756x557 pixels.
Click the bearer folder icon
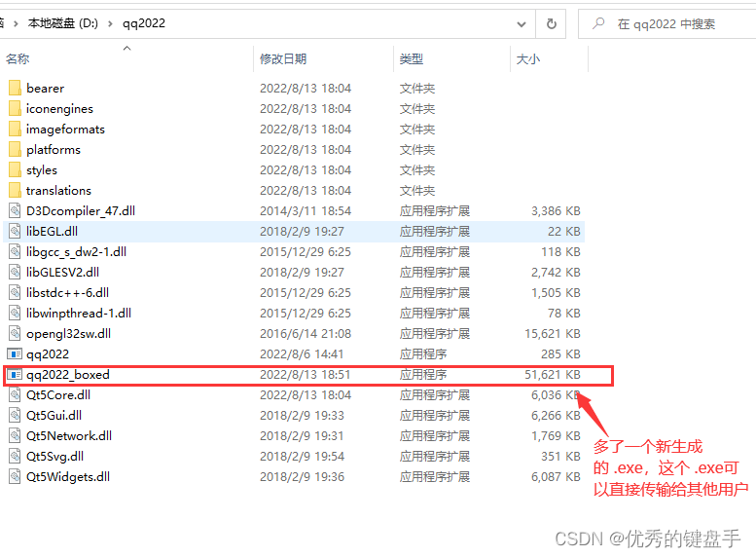[15, 88]
